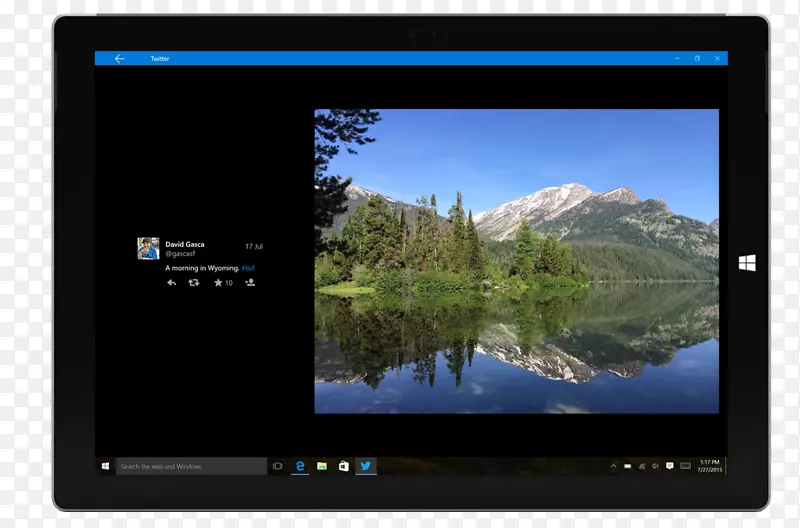Open David Gasca's profile picture

pos(148,248)
